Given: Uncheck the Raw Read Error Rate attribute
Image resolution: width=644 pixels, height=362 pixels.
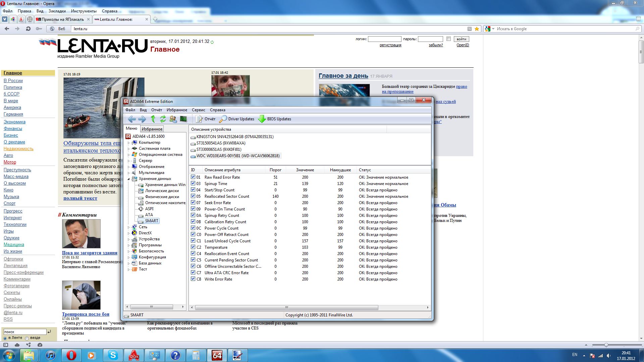Looking at the screenshot, I should pyautogui.click(x=193, y=177).
